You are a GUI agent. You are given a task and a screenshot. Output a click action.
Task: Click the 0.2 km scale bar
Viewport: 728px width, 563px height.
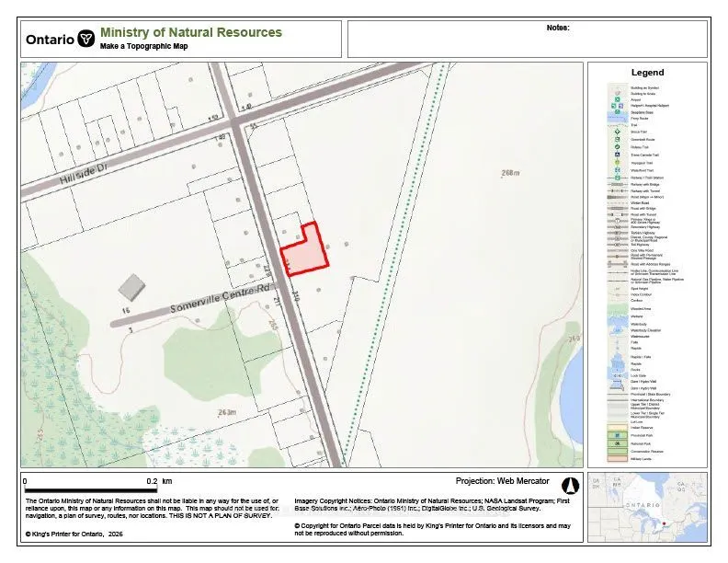click(x=90, y=489)
